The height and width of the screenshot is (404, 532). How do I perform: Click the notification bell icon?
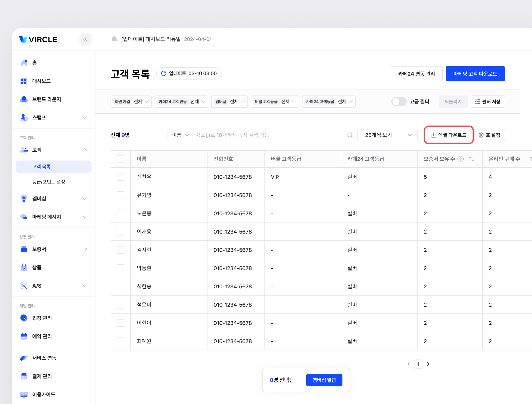point(114,39)
